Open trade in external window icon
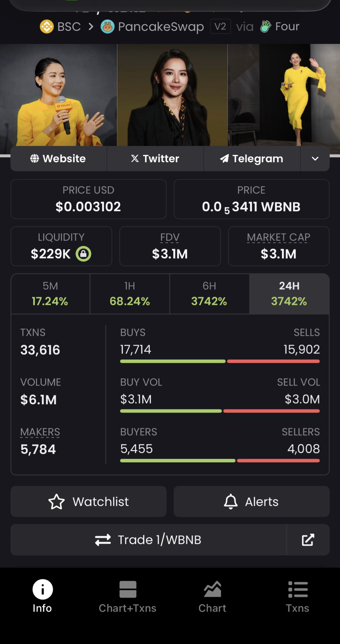Screen dimensions: 340x644 tap(308, 540)
